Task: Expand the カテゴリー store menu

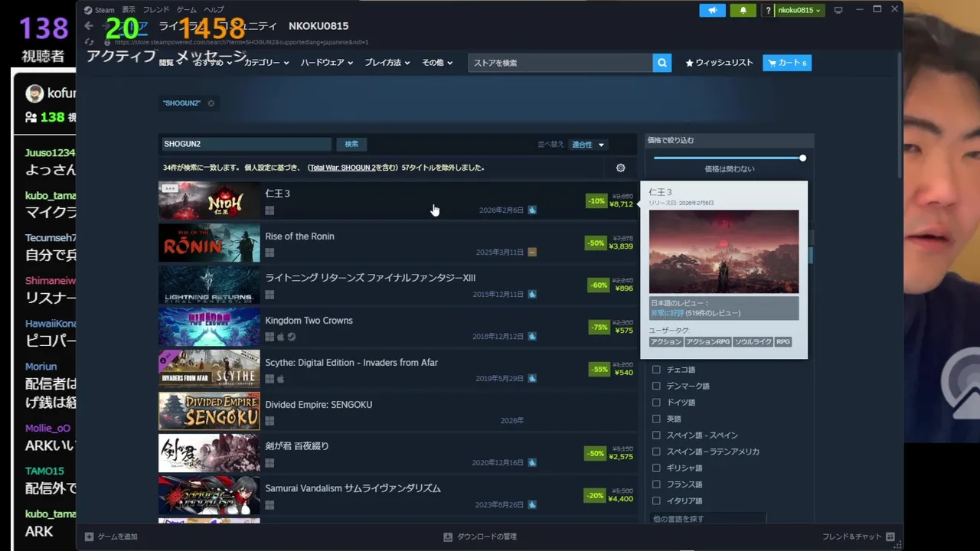Action: tap(266, 63)
